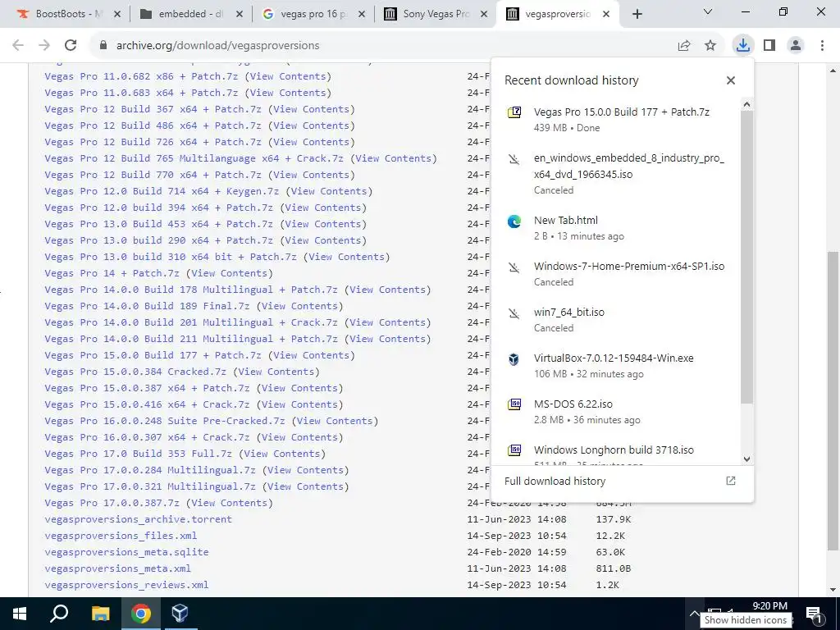The width and height of the screenshot is (840, 630).
Task: Open File Explorer from taskbar
Action: pyautogui.click(x=100, y=614)
